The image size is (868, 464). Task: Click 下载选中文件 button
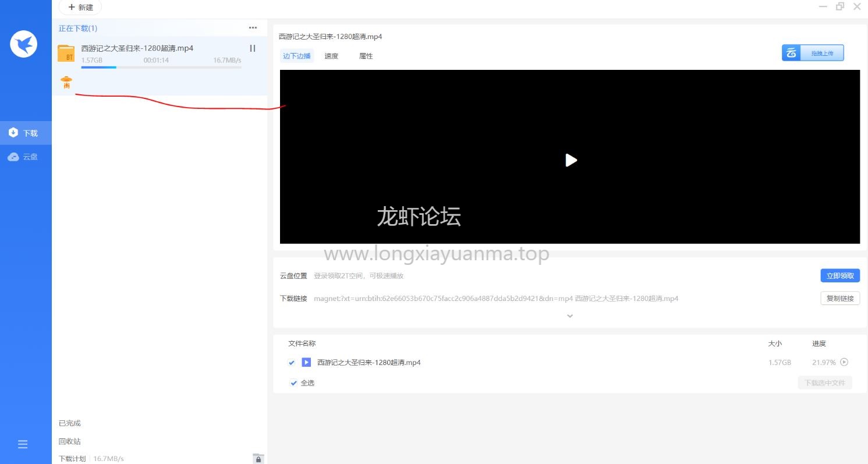pyautogui.click(x=825, y=382)
